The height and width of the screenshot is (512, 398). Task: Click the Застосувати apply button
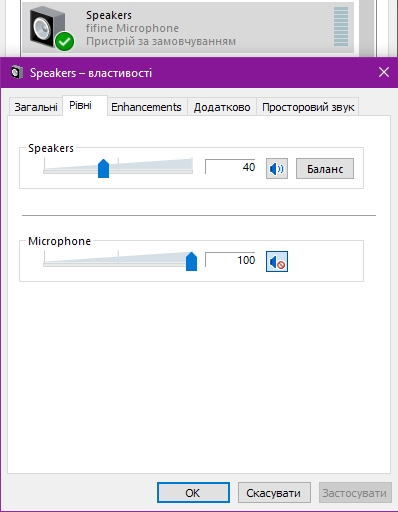coord(355,493)
